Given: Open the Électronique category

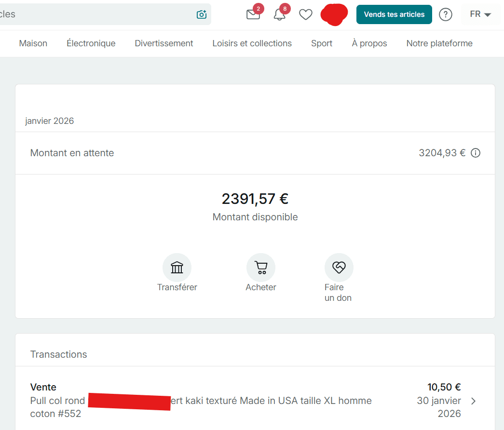Looking at the screenshot, I should tap(91, 43).
